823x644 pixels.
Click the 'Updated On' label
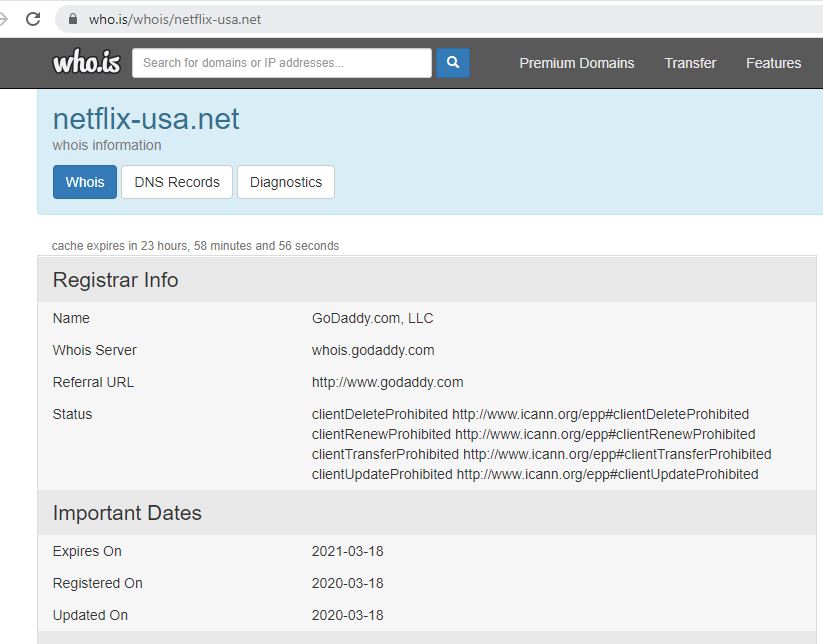90,615
